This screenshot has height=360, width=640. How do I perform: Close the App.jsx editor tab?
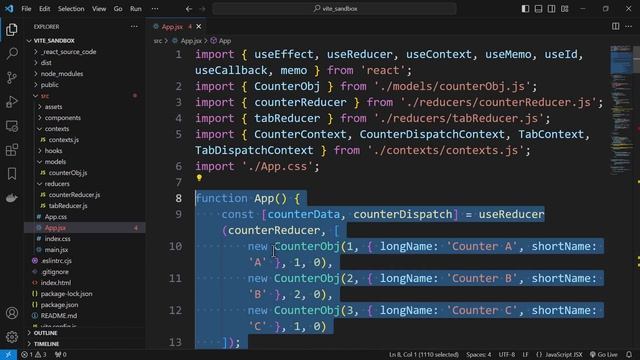[x=199, y=27]
